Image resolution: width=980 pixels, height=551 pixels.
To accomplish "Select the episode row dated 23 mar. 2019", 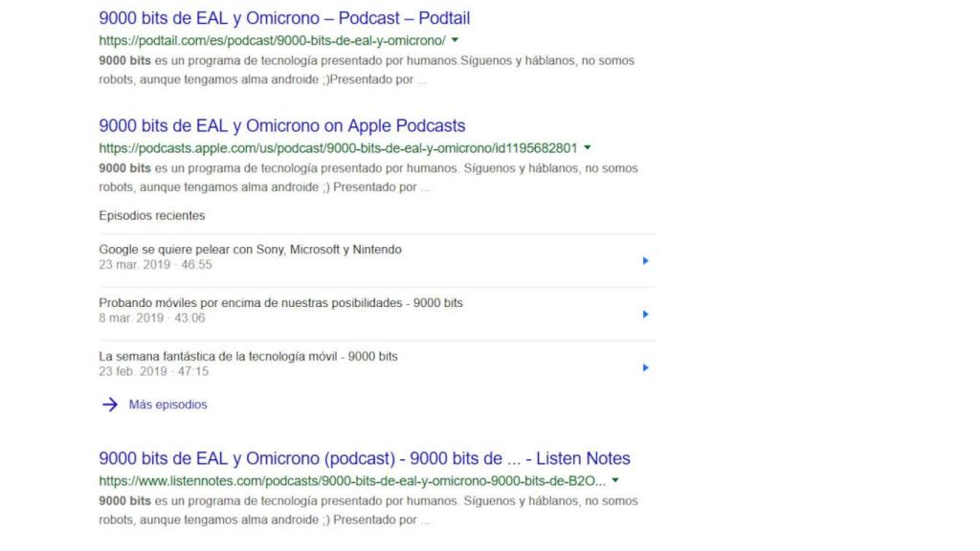I will point(250,250).
